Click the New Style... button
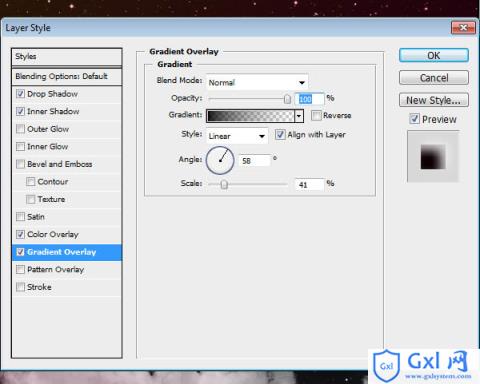Image resolution: width=480 pixels, height=384 pixels. [x=434, y=100]
